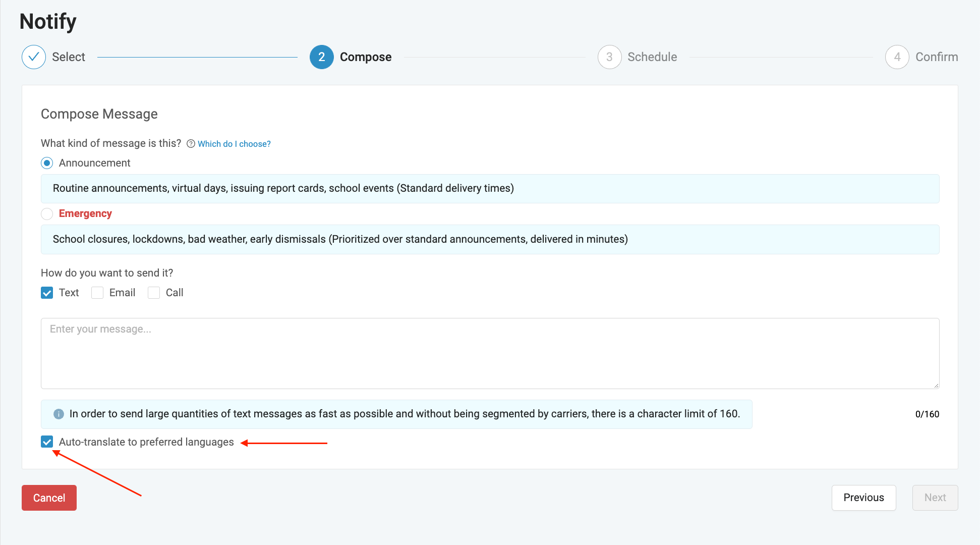Viewport: 980px width, 545px height.
Task: Click the Next button
Action: point(935,498)
